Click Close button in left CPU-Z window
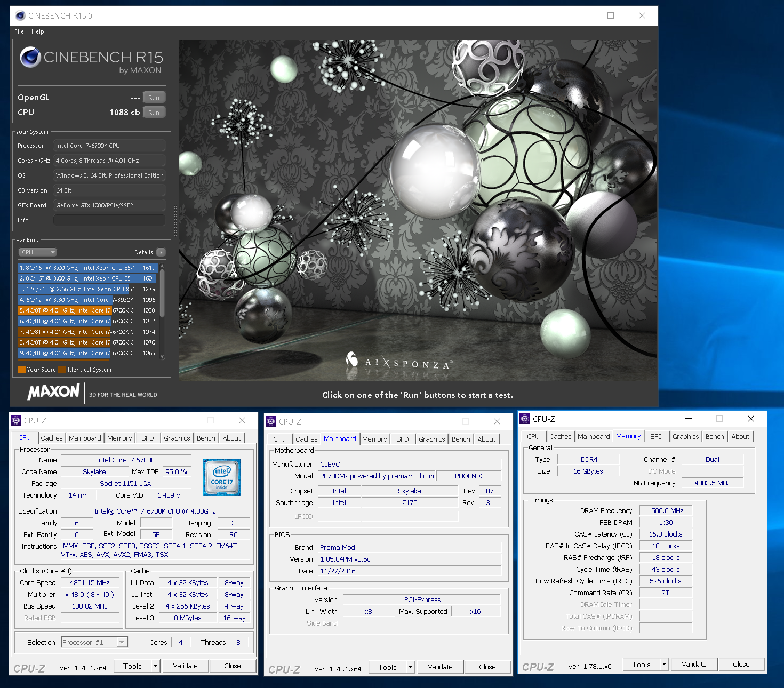The width and height of the screenshot is (784, 688). [233, 666]
